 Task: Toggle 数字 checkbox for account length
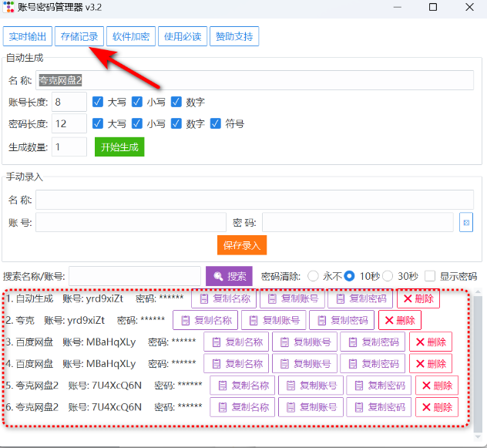tap(176, 102)
